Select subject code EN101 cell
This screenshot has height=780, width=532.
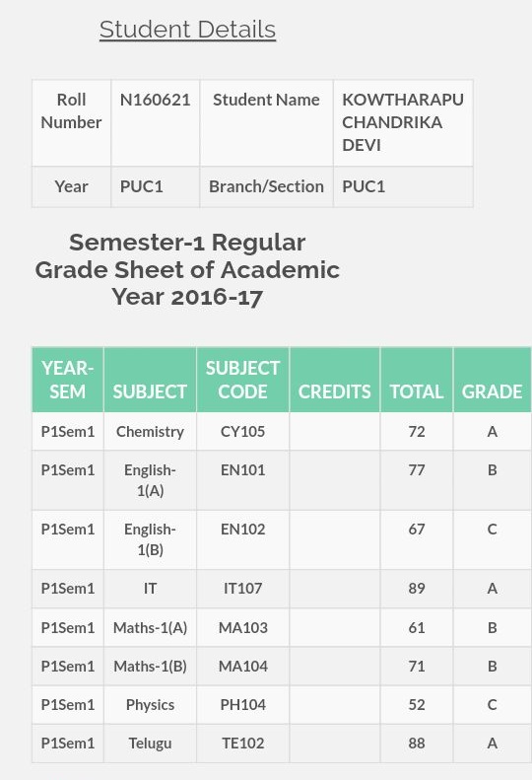pyautogui.click(x=242, y=480)
